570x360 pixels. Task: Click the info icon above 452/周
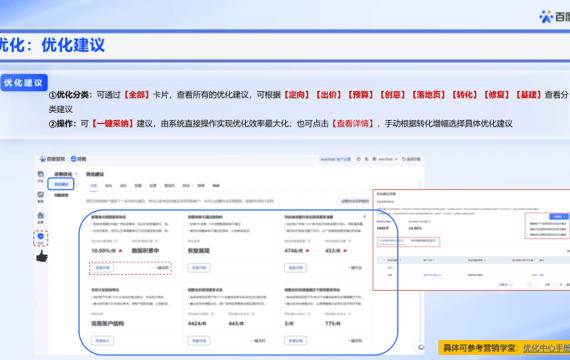coord(349,241)
